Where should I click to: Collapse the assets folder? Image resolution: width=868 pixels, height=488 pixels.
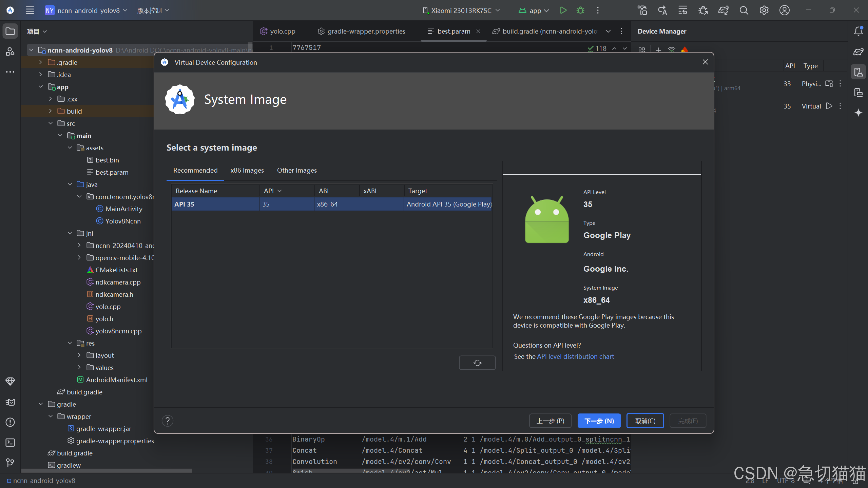click(70, 148)
